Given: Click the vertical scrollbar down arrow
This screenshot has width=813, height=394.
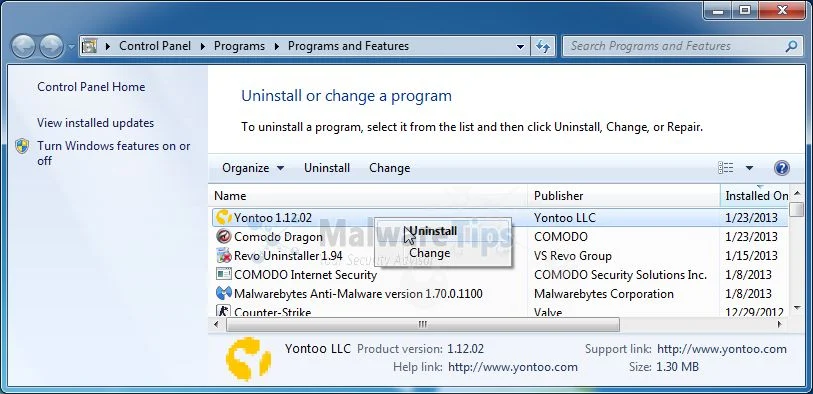Looking at the screenshot, I should coord(797,308).
